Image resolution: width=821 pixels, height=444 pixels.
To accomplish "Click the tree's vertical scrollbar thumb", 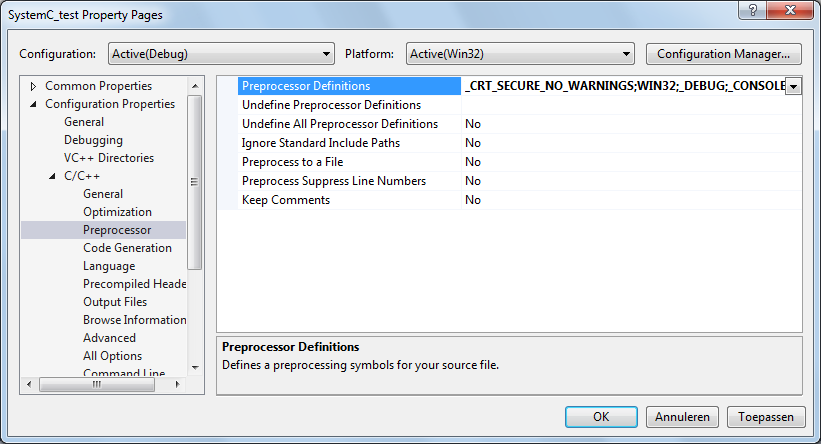I will [x=195, y=182].
